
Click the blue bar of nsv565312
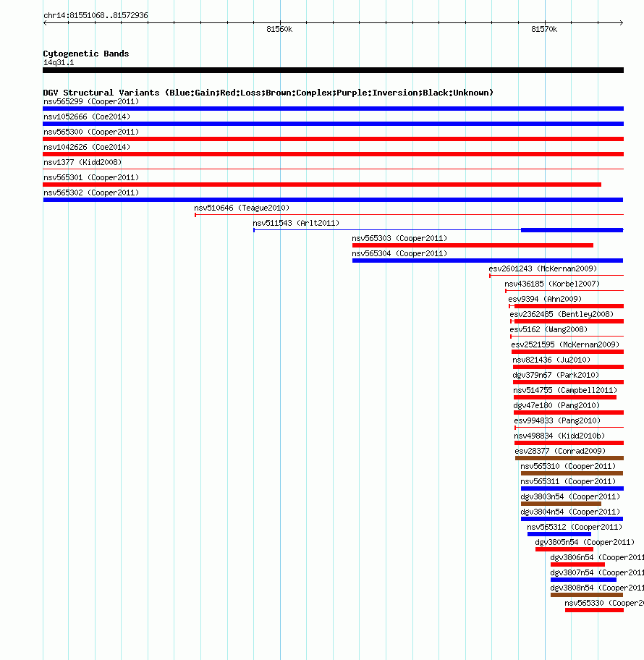(559, 534)
